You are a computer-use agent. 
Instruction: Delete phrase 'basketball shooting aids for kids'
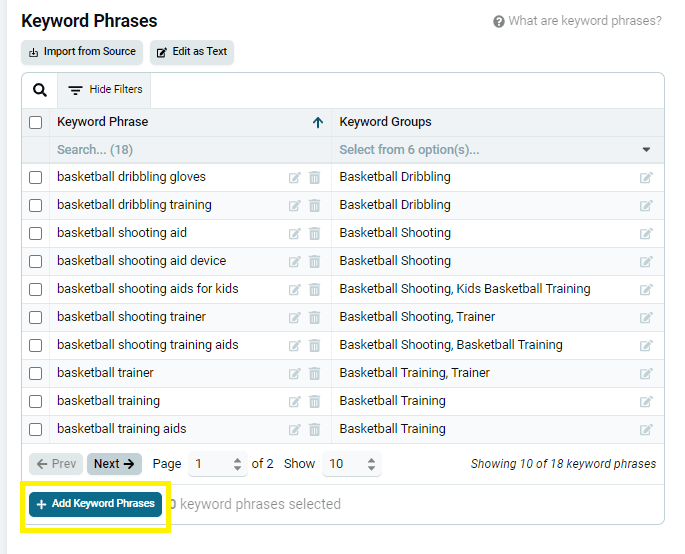(x=315, y=289)
